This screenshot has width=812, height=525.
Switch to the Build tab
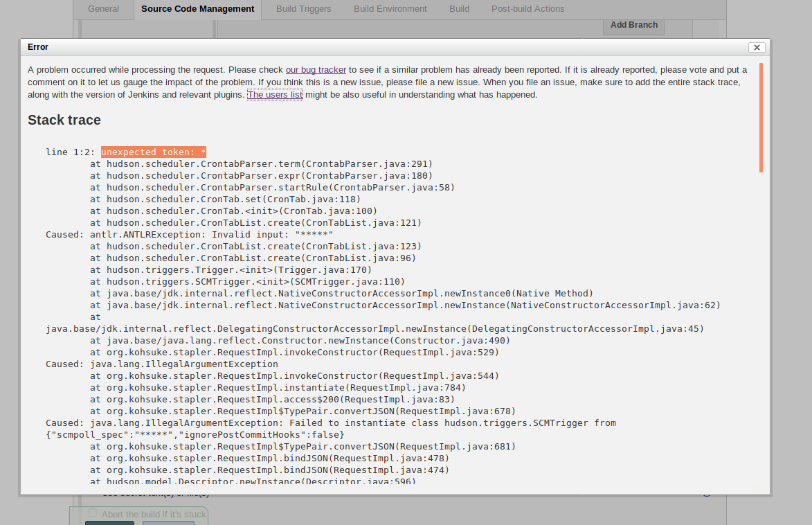click(459, 9)
